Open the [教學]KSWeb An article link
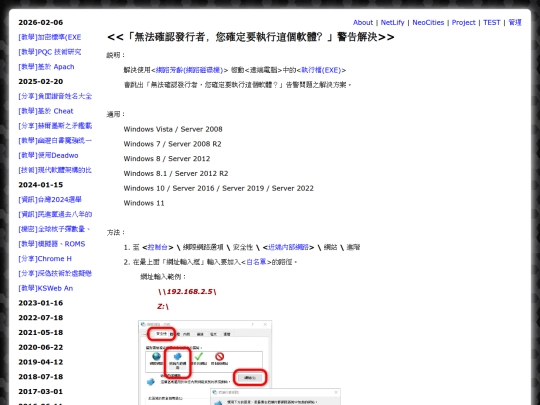Image resolution: width=540 pixels, height=405 pixels. coord(45,289)
